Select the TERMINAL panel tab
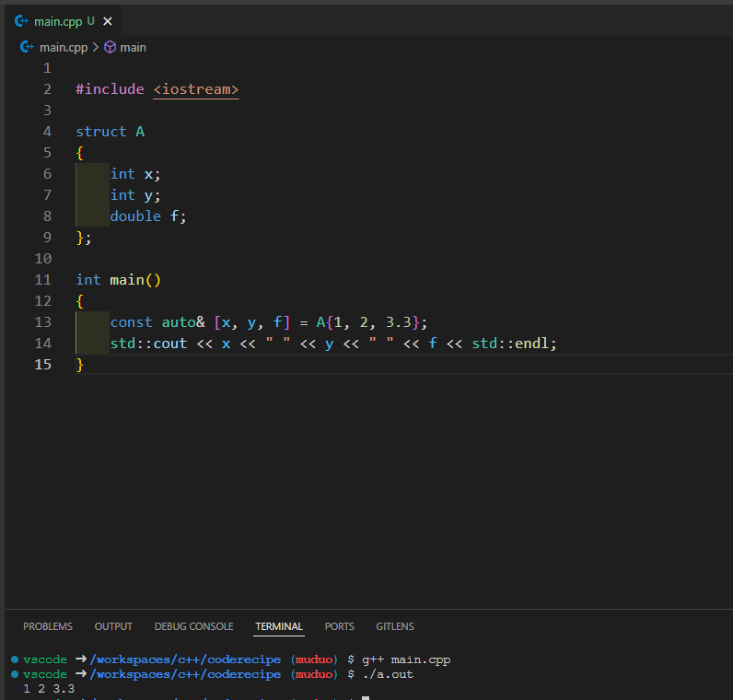Viewport: 733px width, 700px height. click(279, 626)
